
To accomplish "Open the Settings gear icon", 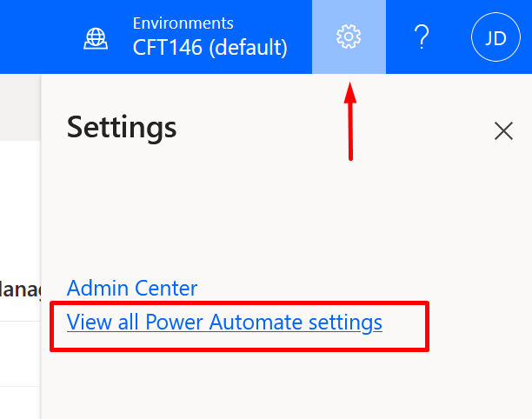I will tap(349, 37).
